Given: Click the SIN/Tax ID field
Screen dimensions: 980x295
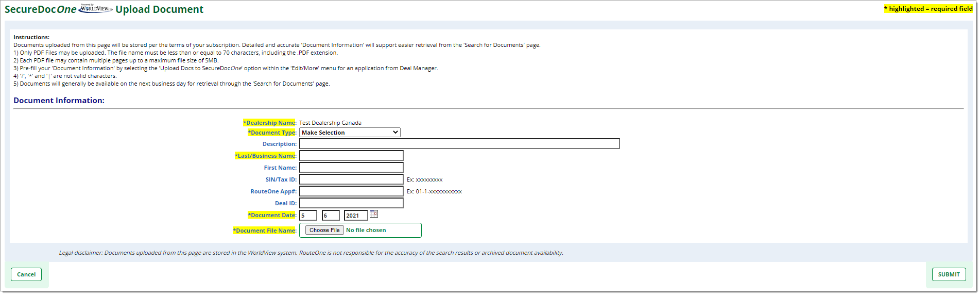Looking at the screenshot, I should tap(351, 179).
